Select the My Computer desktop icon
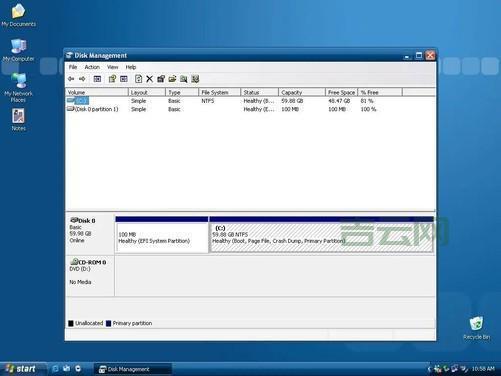Viewport: 501px width, 376px height. tap(18, 50)
